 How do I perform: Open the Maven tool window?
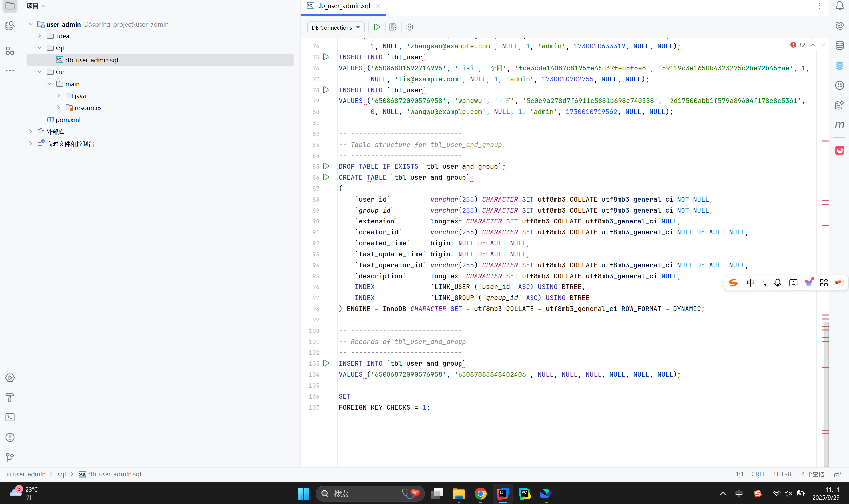tap(839, 125)
